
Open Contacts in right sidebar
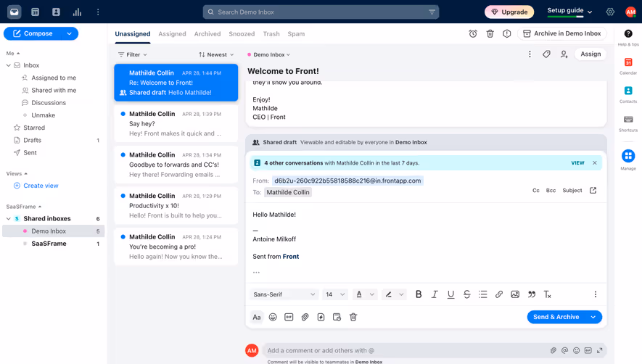point(628,94)
